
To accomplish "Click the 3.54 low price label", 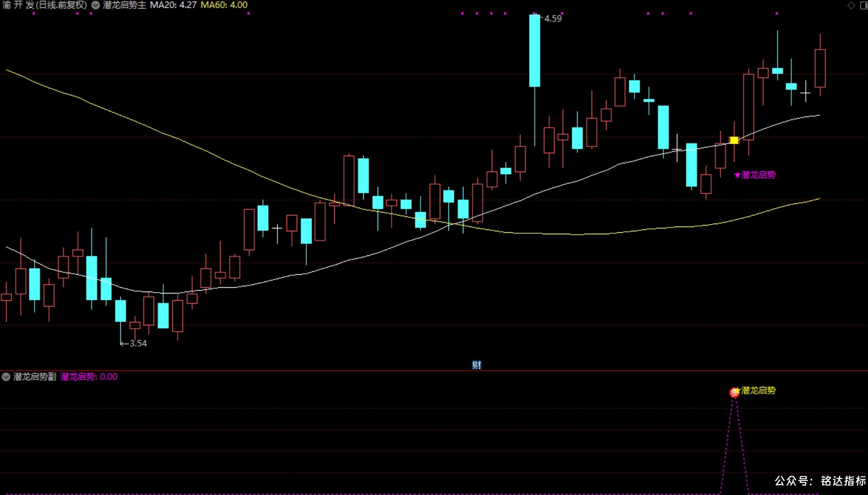I will tap(138, 343).
